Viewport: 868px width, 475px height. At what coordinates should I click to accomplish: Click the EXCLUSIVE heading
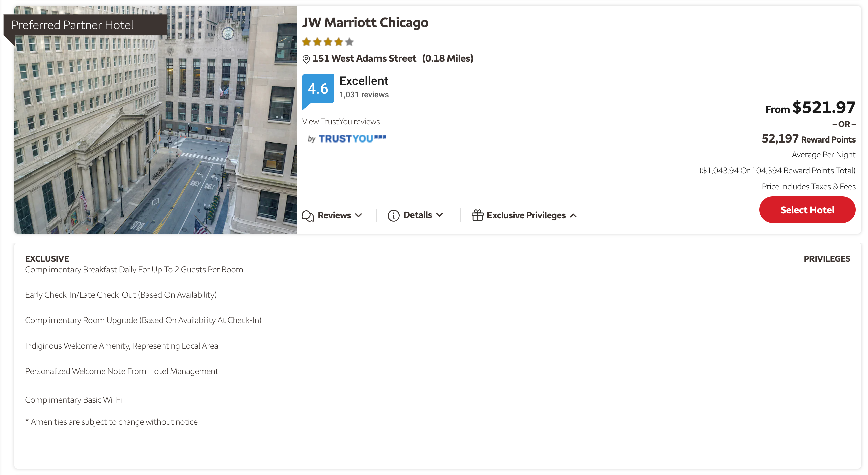coord(47,259)
